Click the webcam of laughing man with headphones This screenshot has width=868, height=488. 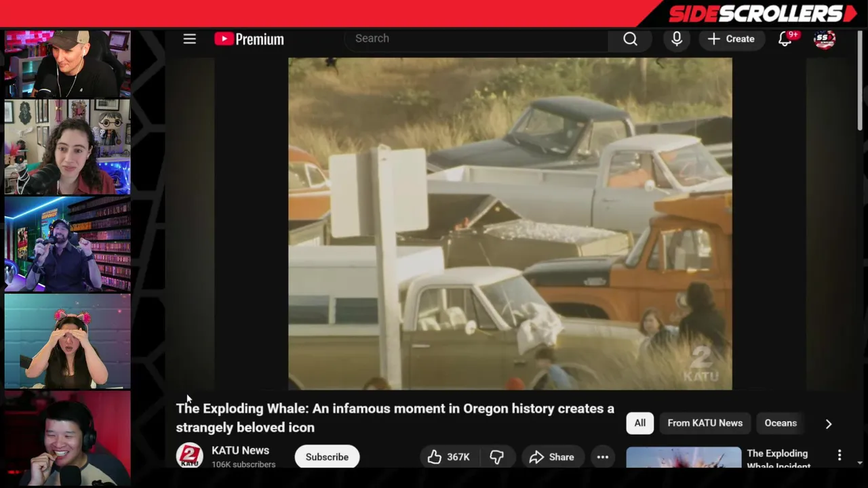tap(68, 438)
